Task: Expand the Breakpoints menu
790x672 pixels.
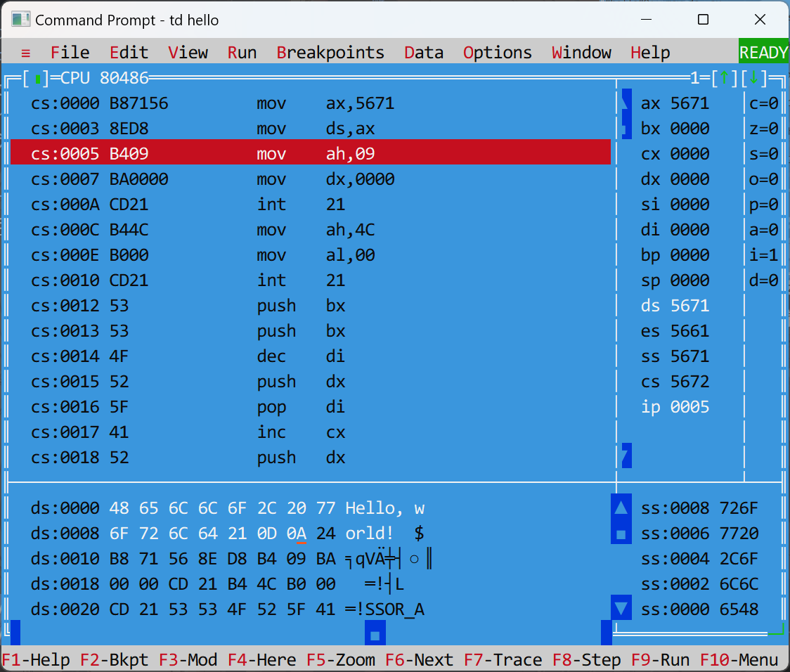Action: coord(330,53)
